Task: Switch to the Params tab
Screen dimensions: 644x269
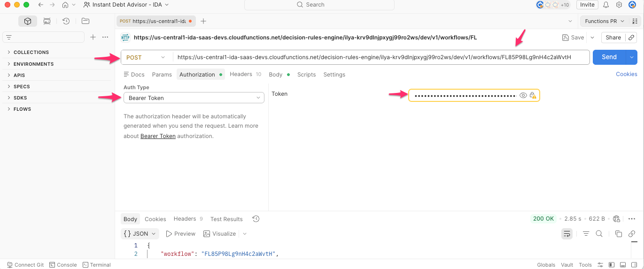Action: point(162,75)
